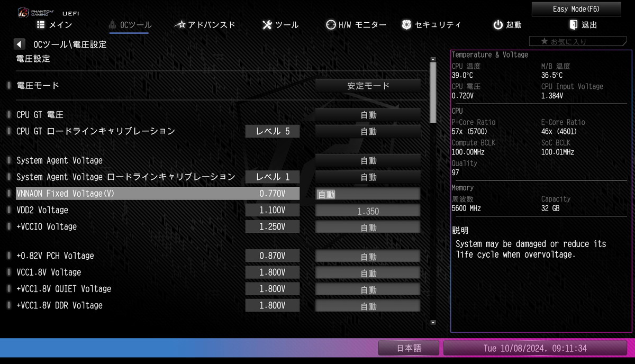The image size is (635, 364).
Task: Open the メイン tab
Action: [x=55, y=25]
